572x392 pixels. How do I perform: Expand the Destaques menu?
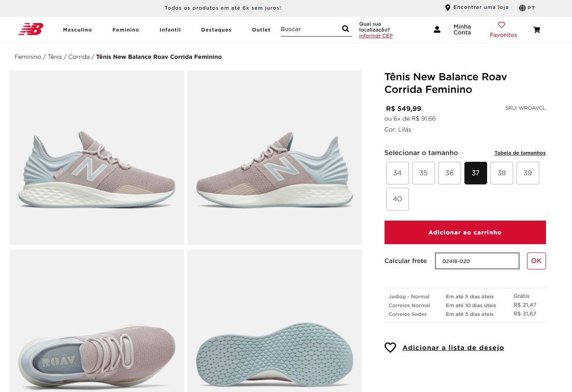[x=216, y=30]
